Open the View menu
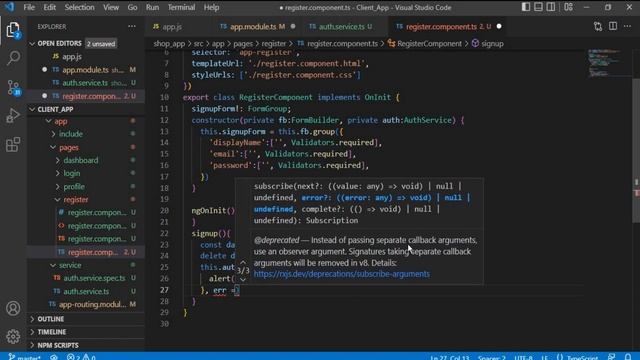Viewport: 640px width, 360px height. click(111, 7)
